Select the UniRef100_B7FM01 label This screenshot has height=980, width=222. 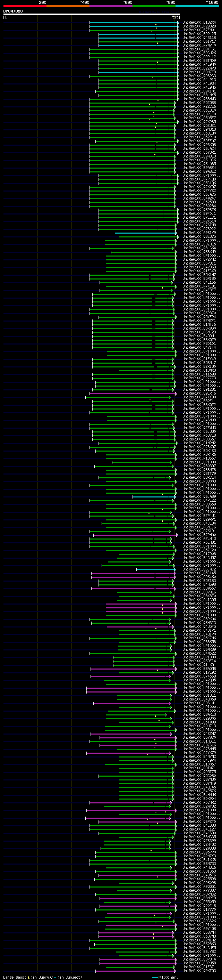click(x=199, y=30)
